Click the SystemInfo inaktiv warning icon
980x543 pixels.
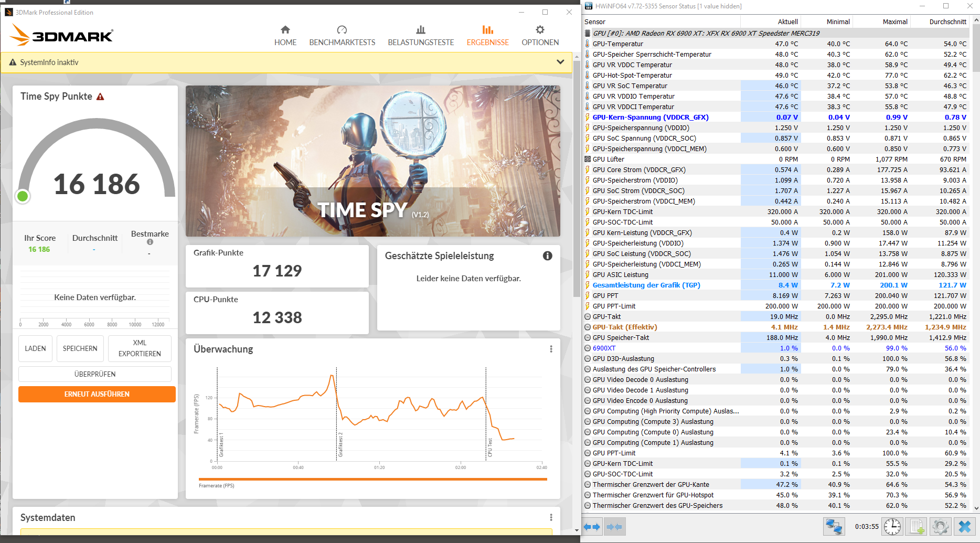pos(13,62)
